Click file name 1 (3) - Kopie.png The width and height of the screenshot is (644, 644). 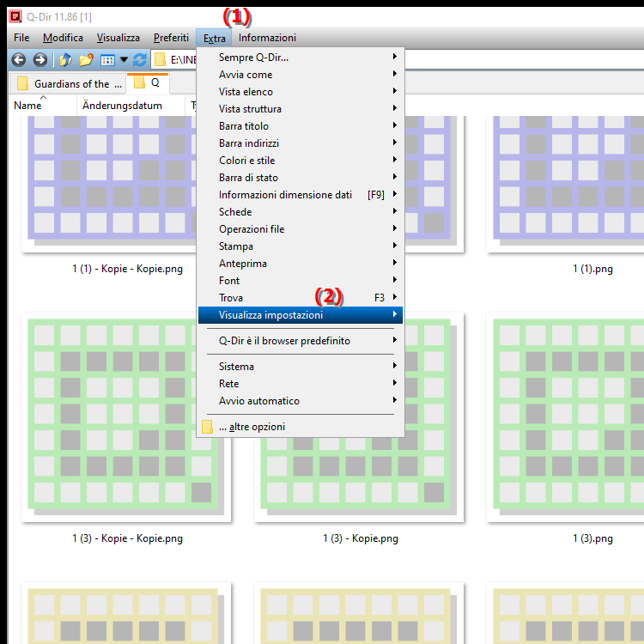point(361,538)
